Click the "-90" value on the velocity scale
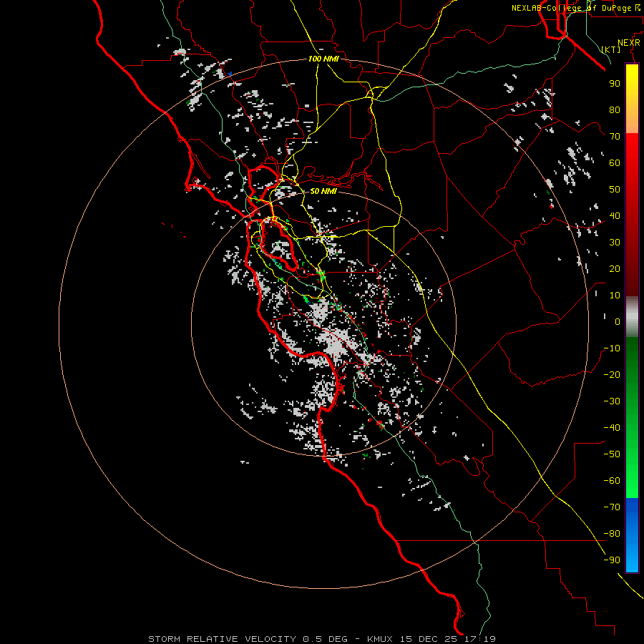This screenshot has height=644, width=644. pos(612,560)
